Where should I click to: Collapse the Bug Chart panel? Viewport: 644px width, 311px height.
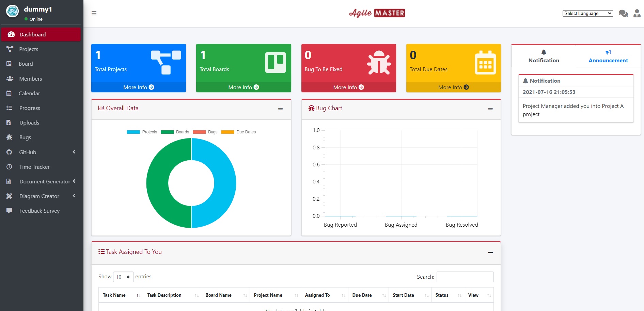pyautogui.click(x=490, y=109)
